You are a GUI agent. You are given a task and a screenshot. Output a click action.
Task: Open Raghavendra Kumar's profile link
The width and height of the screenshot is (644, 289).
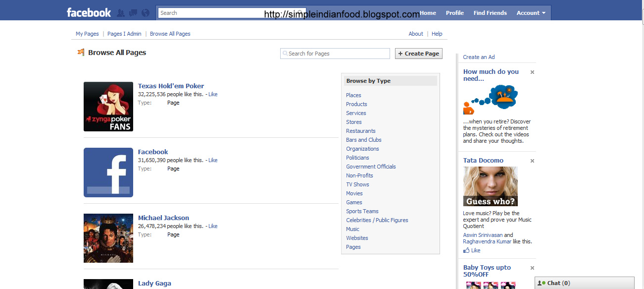tap(488, 241)
